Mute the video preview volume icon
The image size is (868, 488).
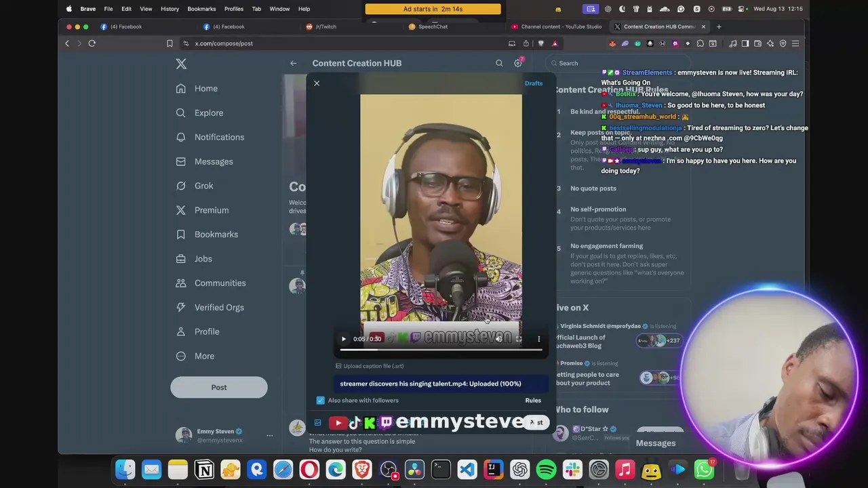pos(499,339)
